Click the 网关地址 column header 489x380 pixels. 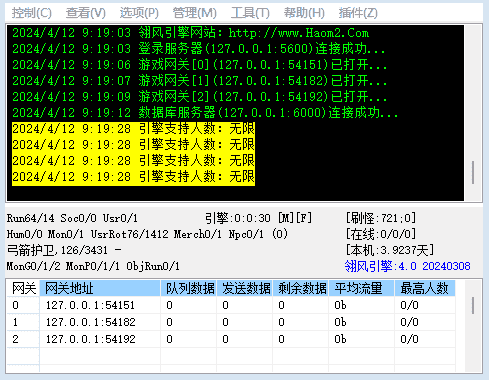[100, 288]
